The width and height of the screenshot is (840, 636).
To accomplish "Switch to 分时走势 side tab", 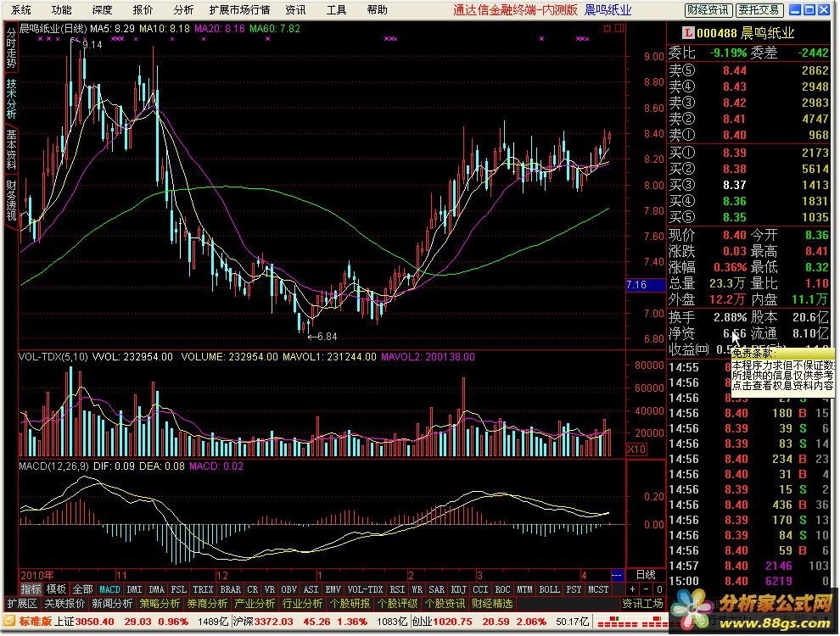I will 11,48.
